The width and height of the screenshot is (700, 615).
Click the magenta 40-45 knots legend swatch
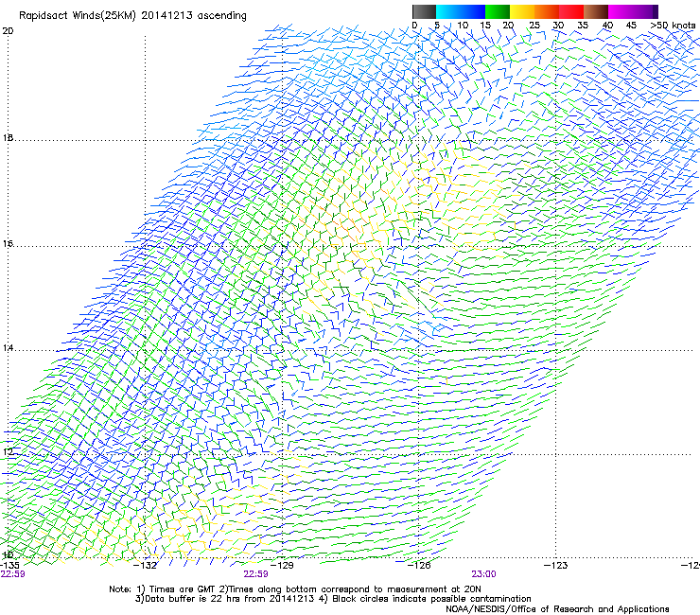pyautogui.click(x=621, y=11)
